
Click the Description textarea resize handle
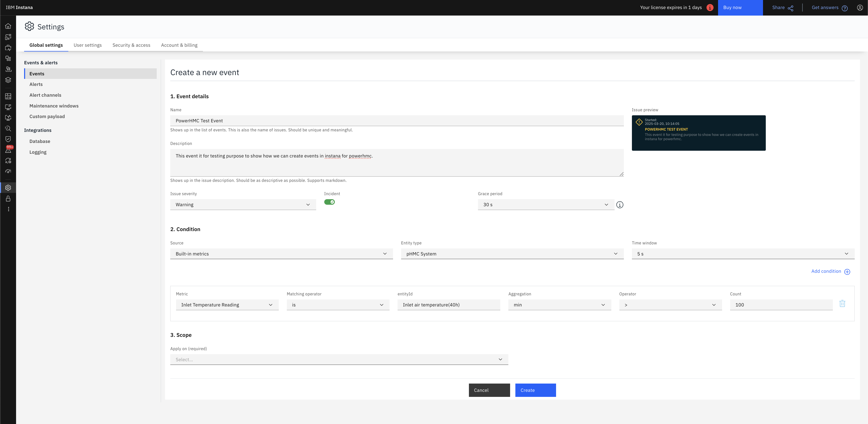[621, 174]
